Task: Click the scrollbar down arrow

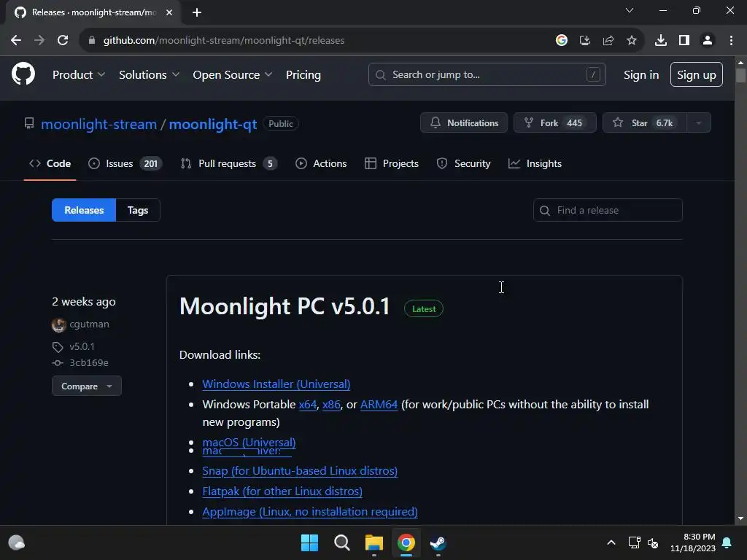Action: point(740,518)
